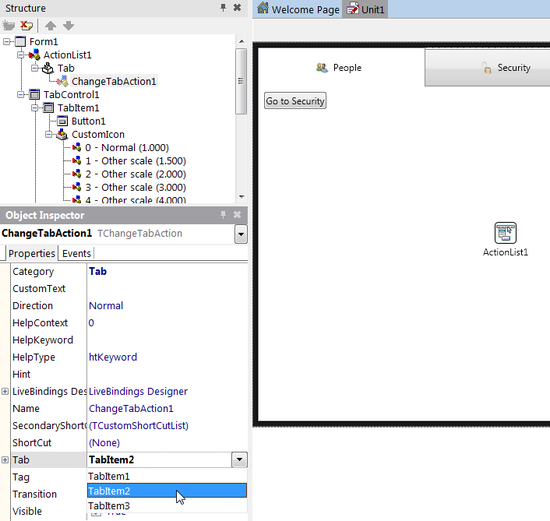Image resolution: width=550 pixels, height=521 pixels.
Task: Switch to the Welcome Page tab
Action: coord(298,9)
